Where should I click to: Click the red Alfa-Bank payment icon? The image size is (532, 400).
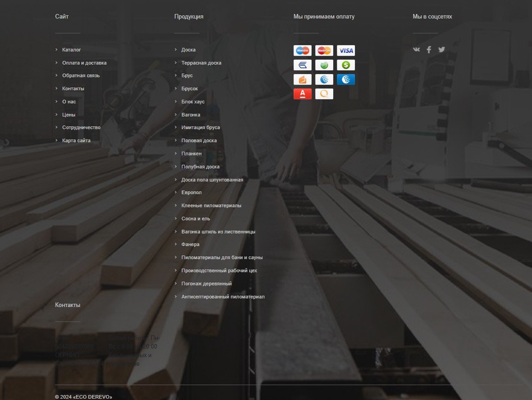click(302, 94)
